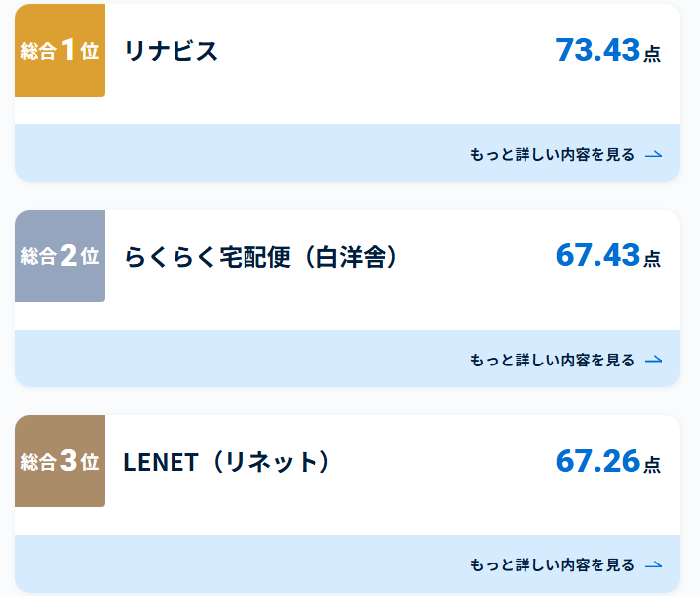700x596 pixels.
Task: Click the arrow icon in らくらく宅配便 details bar
Action: [x=653, y=360]
